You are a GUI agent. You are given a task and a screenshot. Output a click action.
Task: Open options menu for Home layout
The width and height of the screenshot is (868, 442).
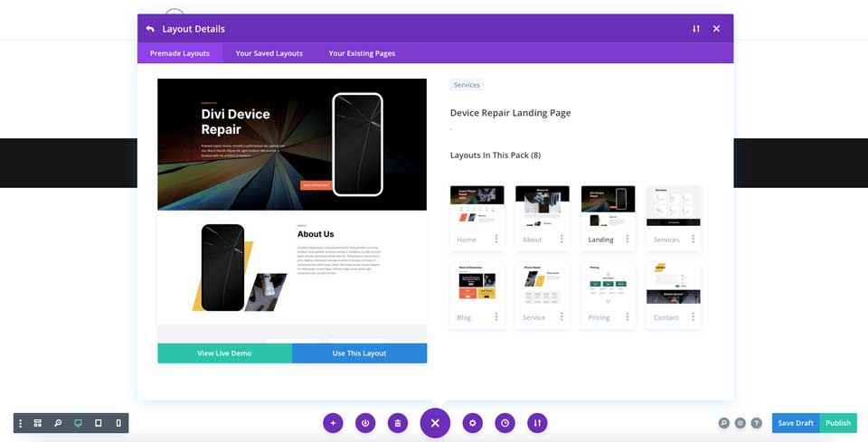(x=496, y=239)
